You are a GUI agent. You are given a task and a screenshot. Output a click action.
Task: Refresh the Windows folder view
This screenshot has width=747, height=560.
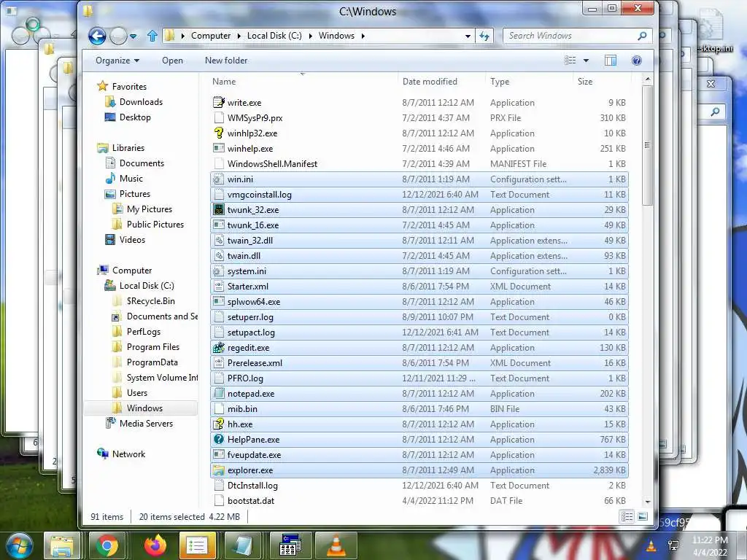tap(484, 36)
